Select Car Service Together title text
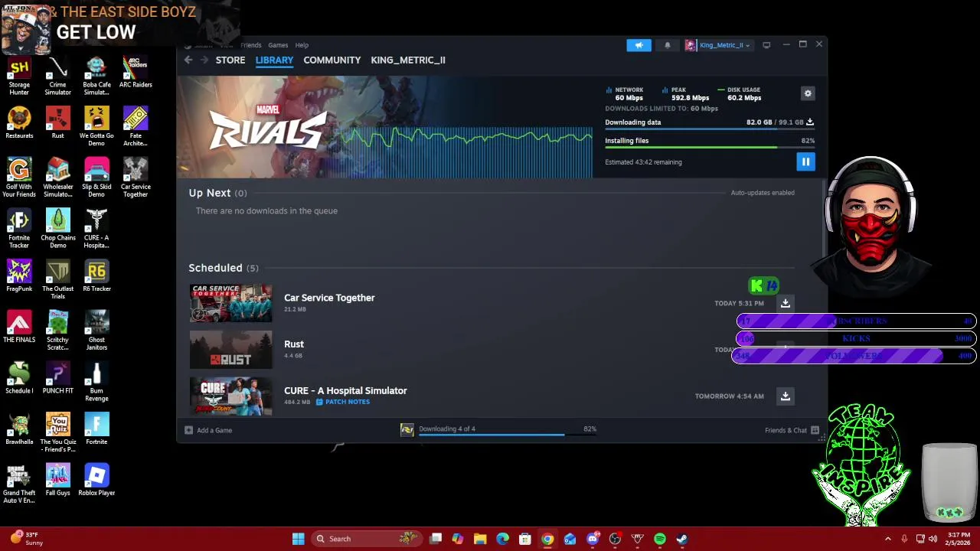Image resolution: width=980 pixels, height=551 pixels. [x=329, y=298]
